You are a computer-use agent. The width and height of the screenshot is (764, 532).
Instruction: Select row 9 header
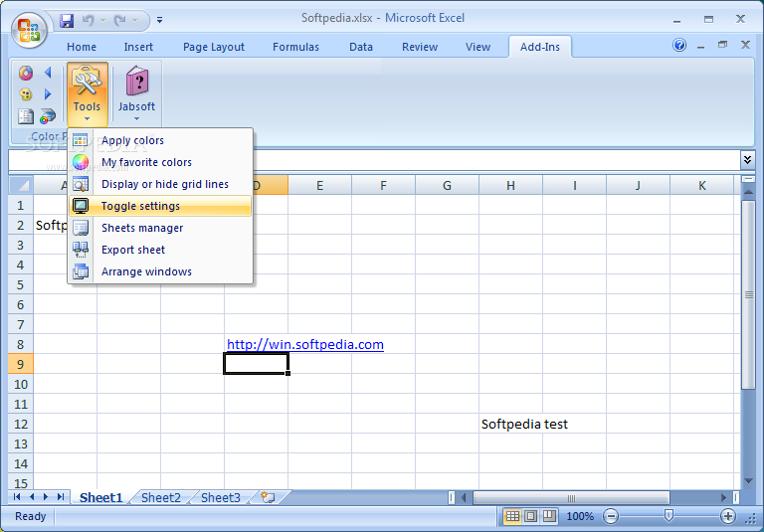click(x=21, y=364)
